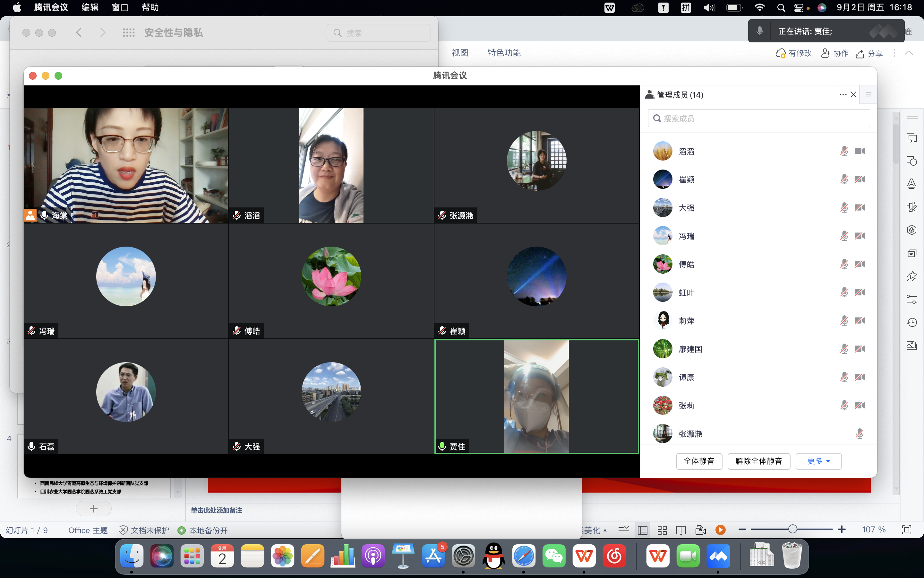This screenshot has height=578, width=924.
Task: Open 帮助 menu in menu bar
Action: tap(150, 8)
